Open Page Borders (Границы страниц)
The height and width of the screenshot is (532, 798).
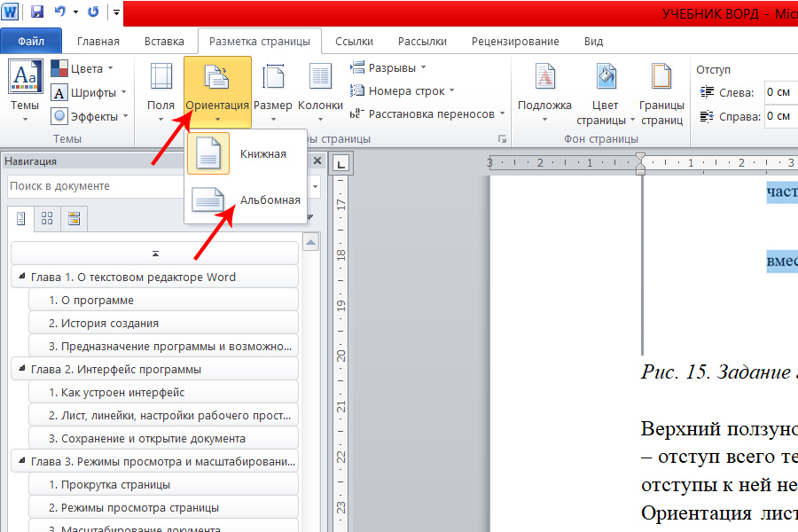[661, 89]
